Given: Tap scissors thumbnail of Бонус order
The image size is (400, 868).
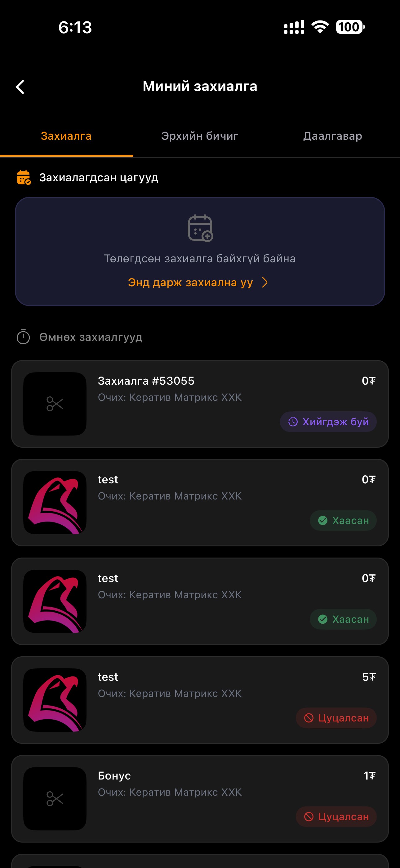Looking at the screenshot, I should point(55,798).
